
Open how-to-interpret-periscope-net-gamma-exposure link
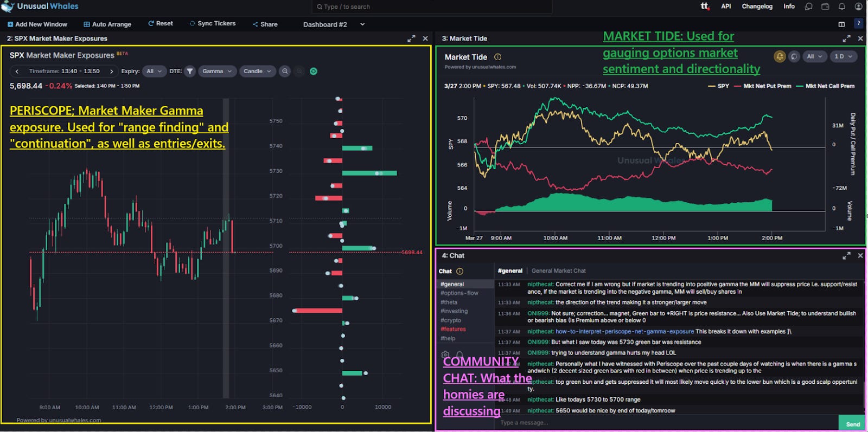tap(624, 332)
